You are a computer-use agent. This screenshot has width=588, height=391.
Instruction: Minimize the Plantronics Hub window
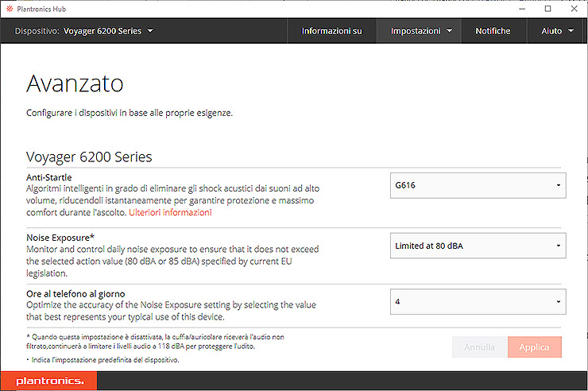(522, 8)
